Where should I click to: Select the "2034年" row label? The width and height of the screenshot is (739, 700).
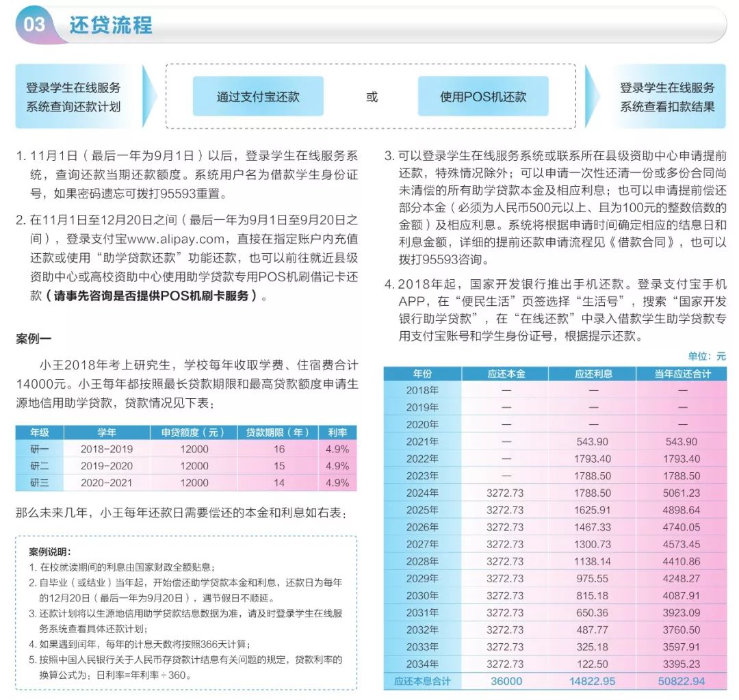422,664
